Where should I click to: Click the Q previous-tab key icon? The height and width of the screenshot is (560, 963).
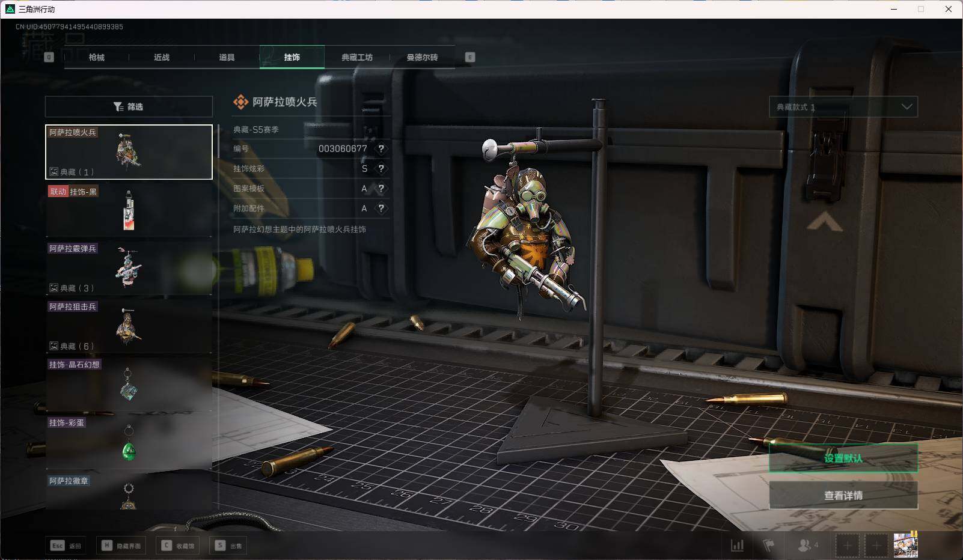click(x=49, y=57)
